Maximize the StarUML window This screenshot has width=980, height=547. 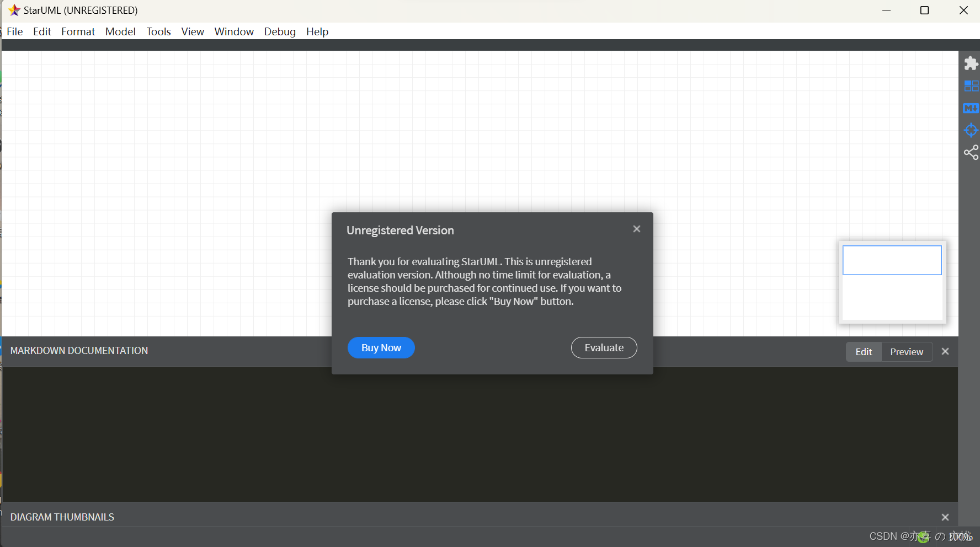[925, 10]
